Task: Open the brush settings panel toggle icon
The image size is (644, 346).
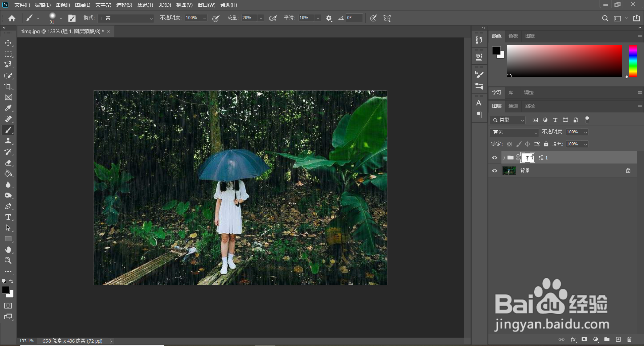Action: 72,18
